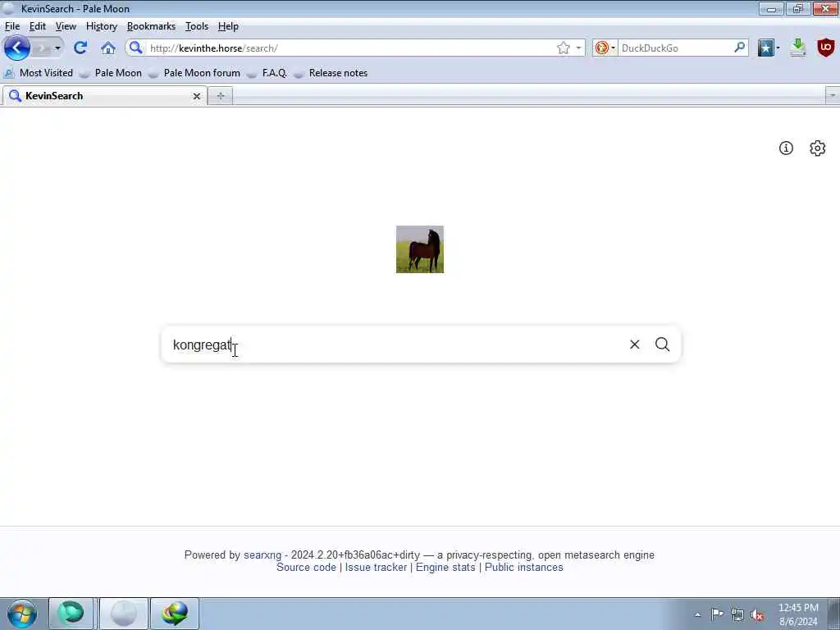840x630 pixels.
Task: Open the Release notes bookmark
Action: [x=331, y=73]
